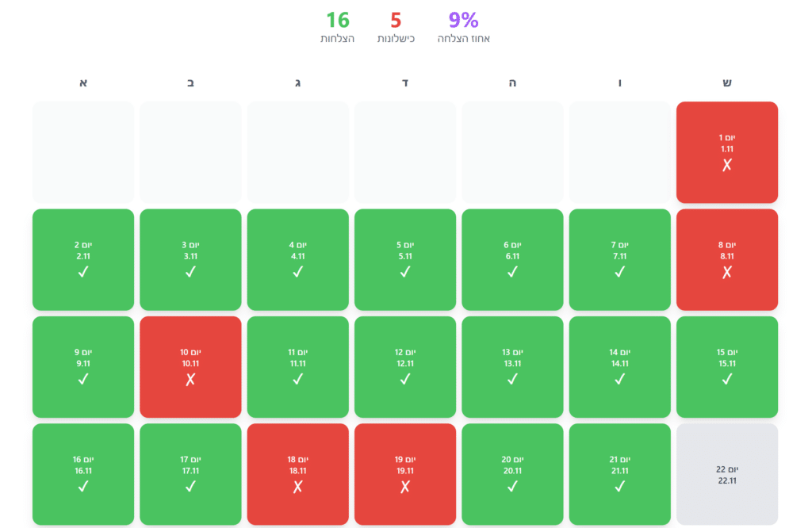The image size is (812, 528).
Task: Click the X icon on day 19 tile
Action: coord(405,487)
